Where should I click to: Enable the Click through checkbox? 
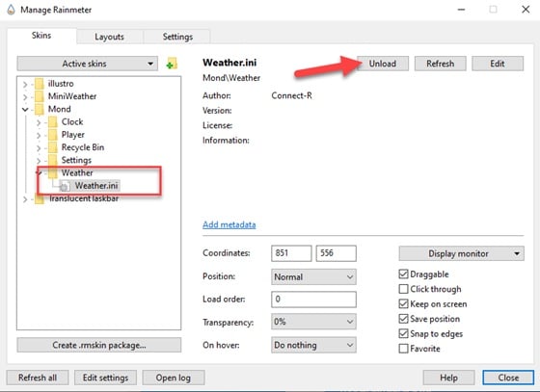tap(403, 289)
